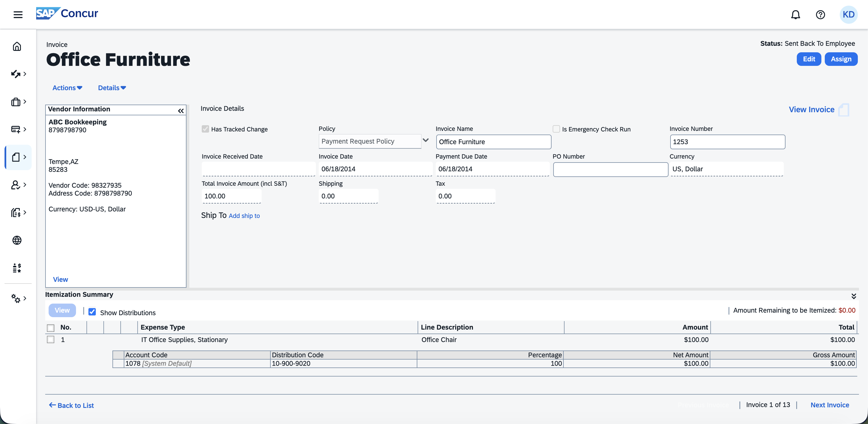Open the sidebar card with plus icon
The width and height of the screenshot is (868, 424).
click(16, 129)
